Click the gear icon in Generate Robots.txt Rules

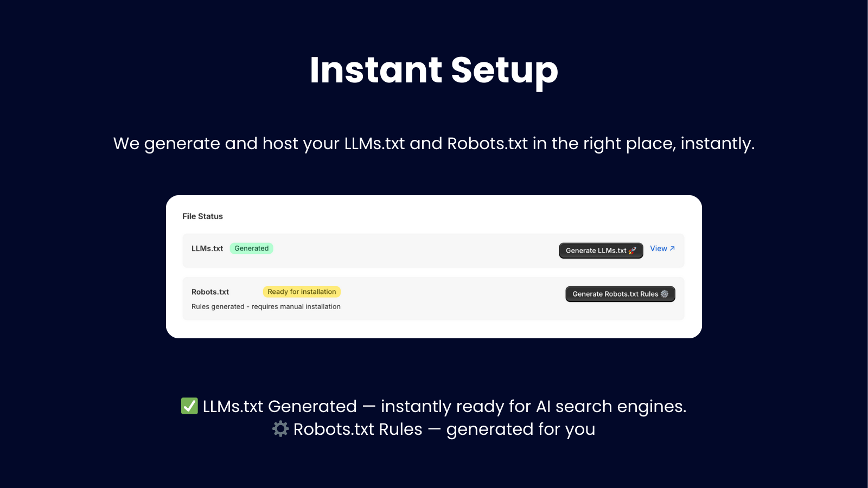664,294
